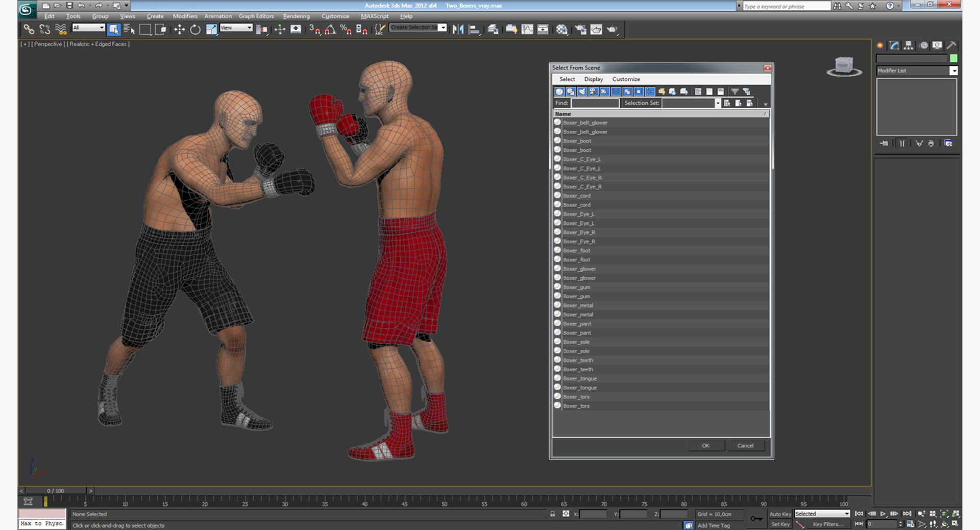
Task: Open the Display menu in Select From Scene
Action: 593,79
